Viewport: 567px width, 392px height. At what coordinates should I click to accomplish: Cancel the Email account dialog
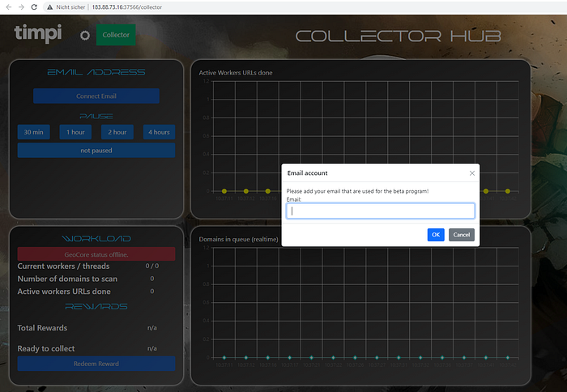[461, 235]
